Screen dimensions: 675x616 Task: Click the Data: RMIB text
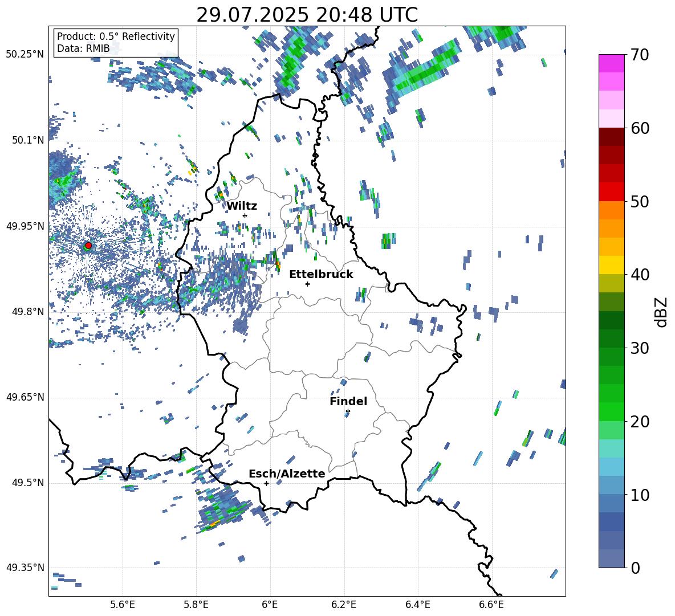[83, 48]
